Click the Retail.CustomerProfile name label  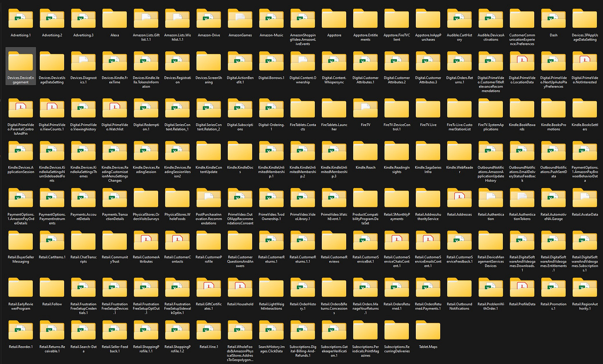209,259
